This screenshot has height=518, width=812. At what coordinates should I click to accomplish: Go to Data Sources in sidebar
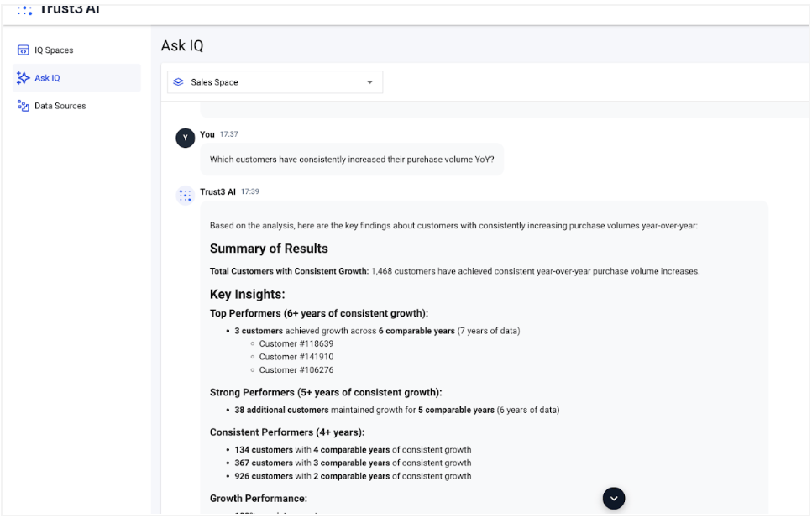60,106
